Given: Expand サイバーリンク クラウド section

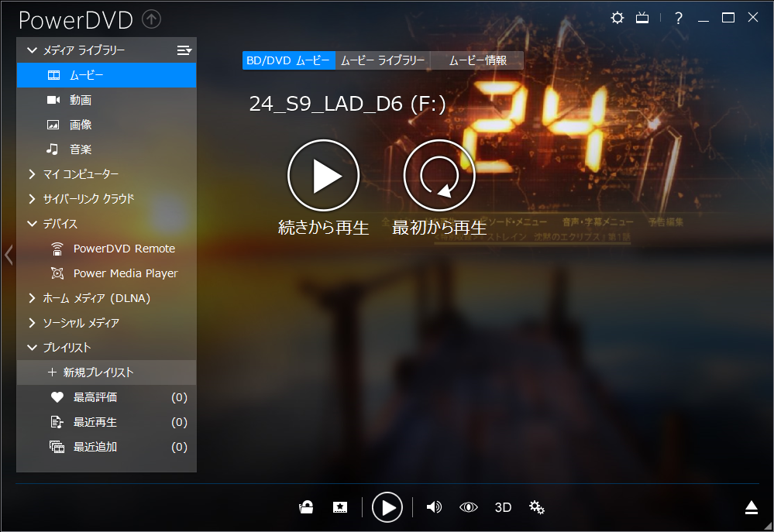Looking at the screenshot, I should (x=32, y=198).
